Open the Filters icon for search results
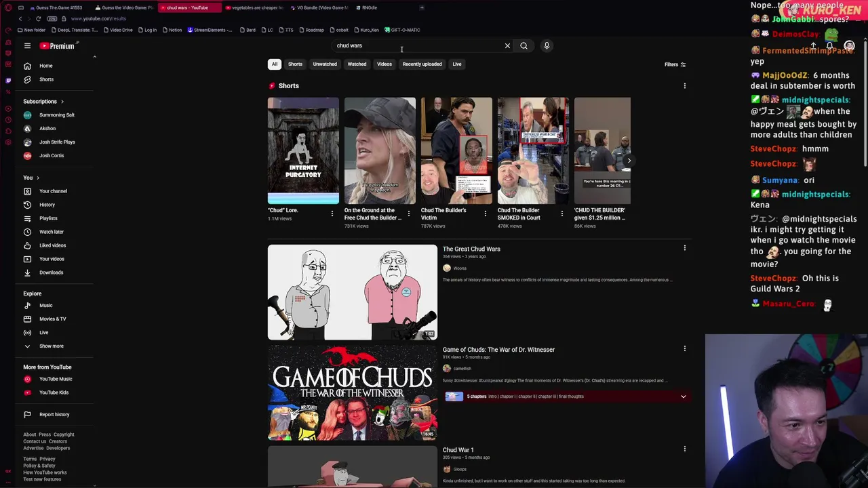 [683, 64]
